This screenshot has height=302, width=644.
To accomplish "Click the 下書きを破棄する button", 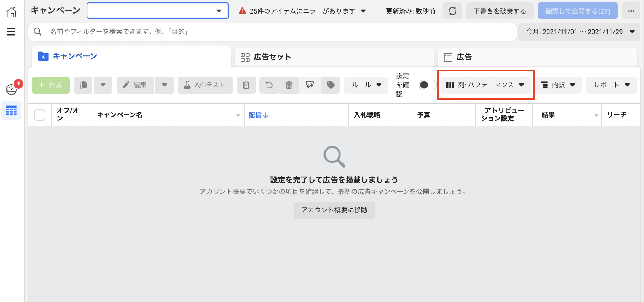I will click(499, 11).
